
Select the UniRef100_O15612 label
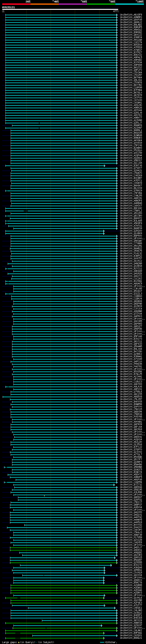131,613
